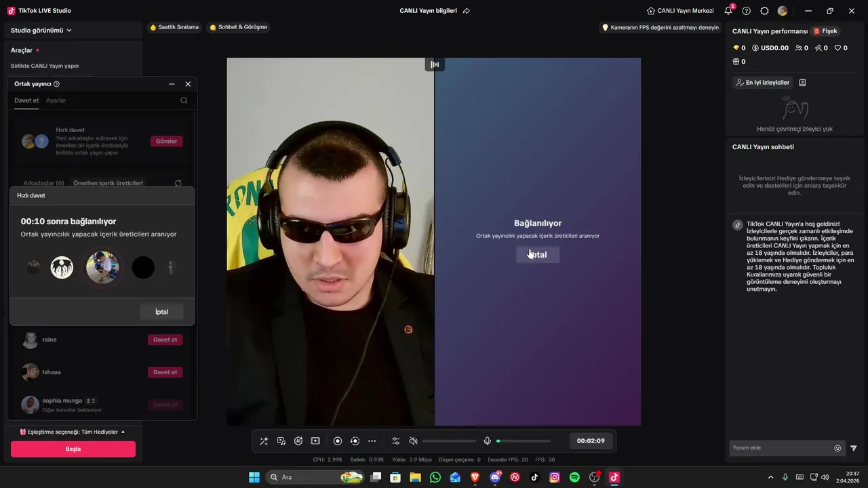The height and width of the screenshot is (488, 868).
Task: Open Discord from the taskbar
Action: click(495, 477)
